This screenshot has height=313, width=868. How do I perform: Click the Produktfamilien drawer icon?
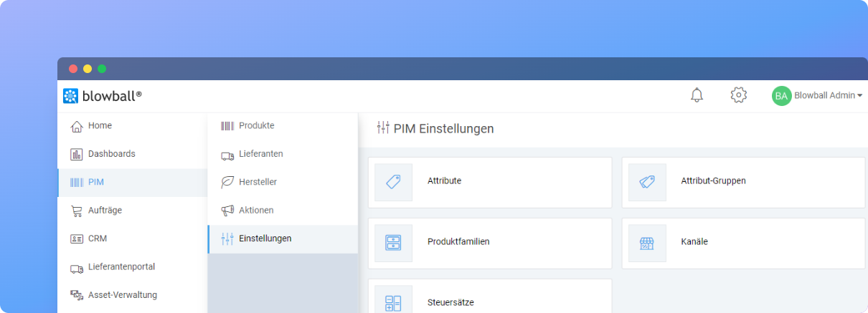pos(393,243)
